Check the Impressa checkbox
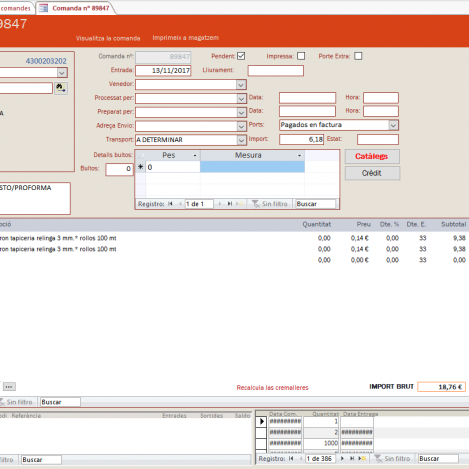Image resolution: width=469 pixels, height=469 pixels. click(x=301, y=56)
